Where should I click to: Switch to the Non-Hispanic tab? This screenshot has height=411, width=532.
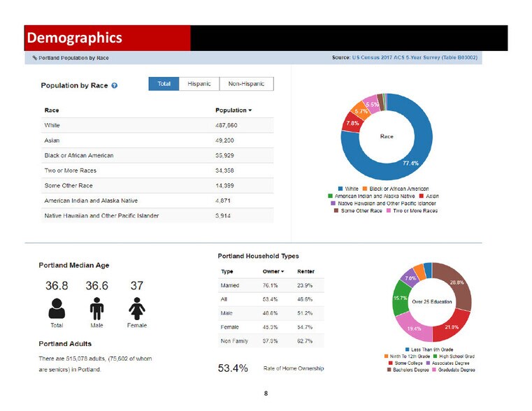coord(246,84)
